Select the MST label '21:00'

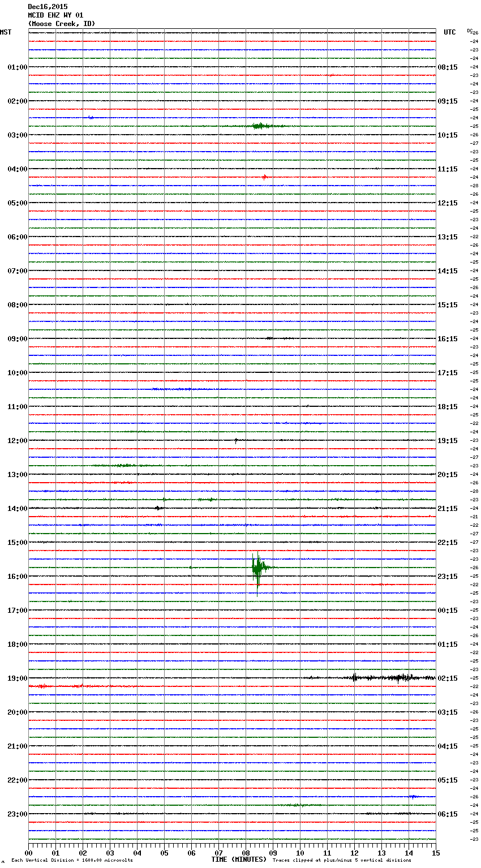click(x=17, y=746)
